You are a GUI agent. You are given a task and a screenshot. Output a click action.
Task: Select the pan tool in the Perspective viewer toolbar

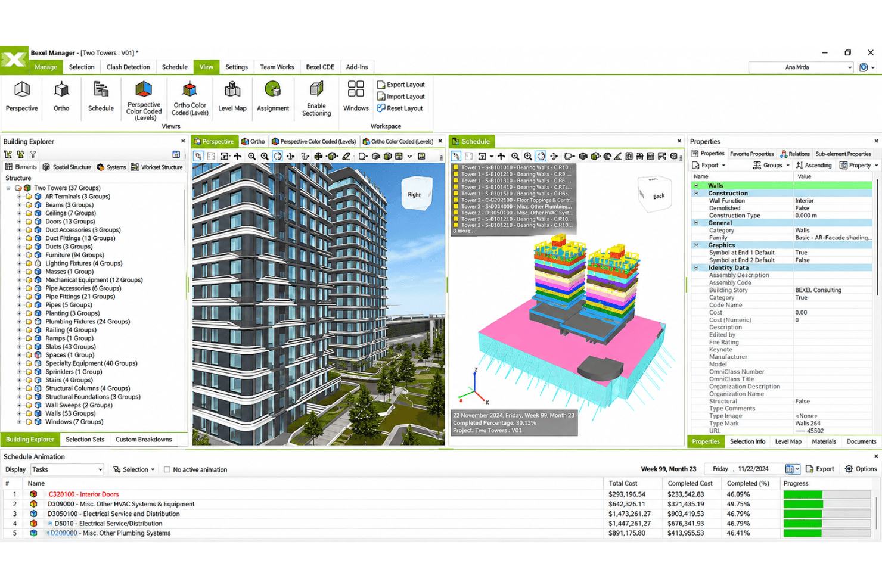pyautogui.click(x=238, y=156)
